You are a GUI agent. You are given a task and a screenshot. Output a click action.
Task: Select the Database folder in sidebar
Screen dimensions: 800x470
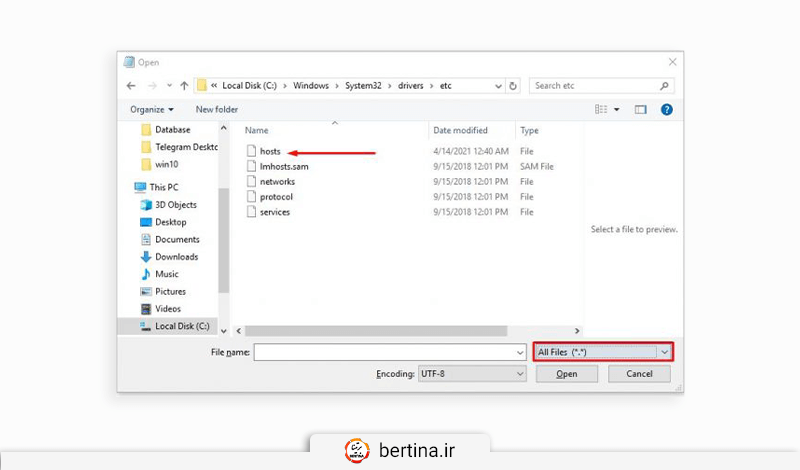[166, 130]
